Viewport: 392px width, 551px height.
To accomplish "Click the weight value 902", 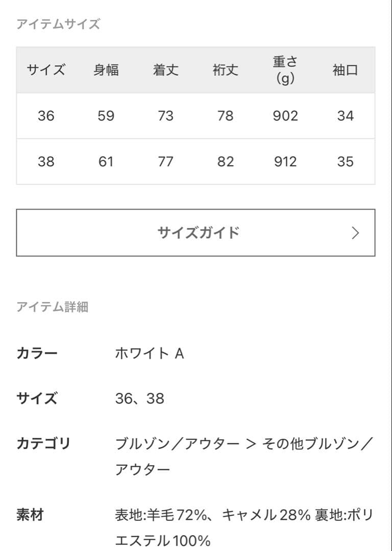I will click(x=286, y=116).
